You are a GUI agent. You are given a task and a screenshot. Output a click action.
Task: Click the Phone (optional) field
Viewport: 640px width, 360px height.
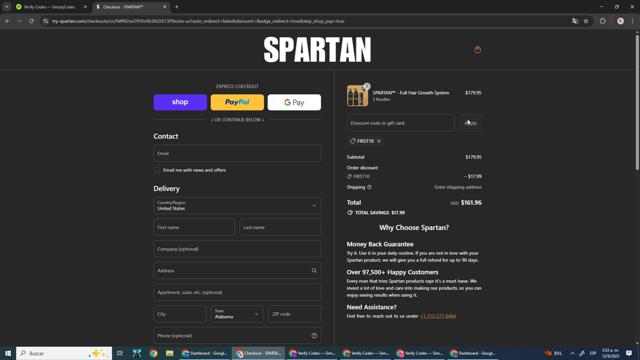coord(237,336)
